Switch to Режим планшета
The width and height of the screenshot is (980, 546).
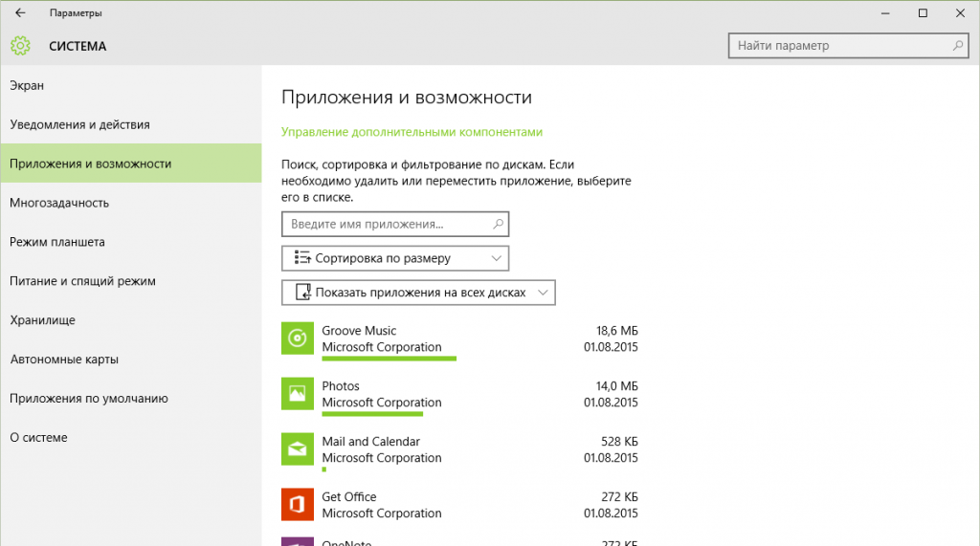point(130,242)
